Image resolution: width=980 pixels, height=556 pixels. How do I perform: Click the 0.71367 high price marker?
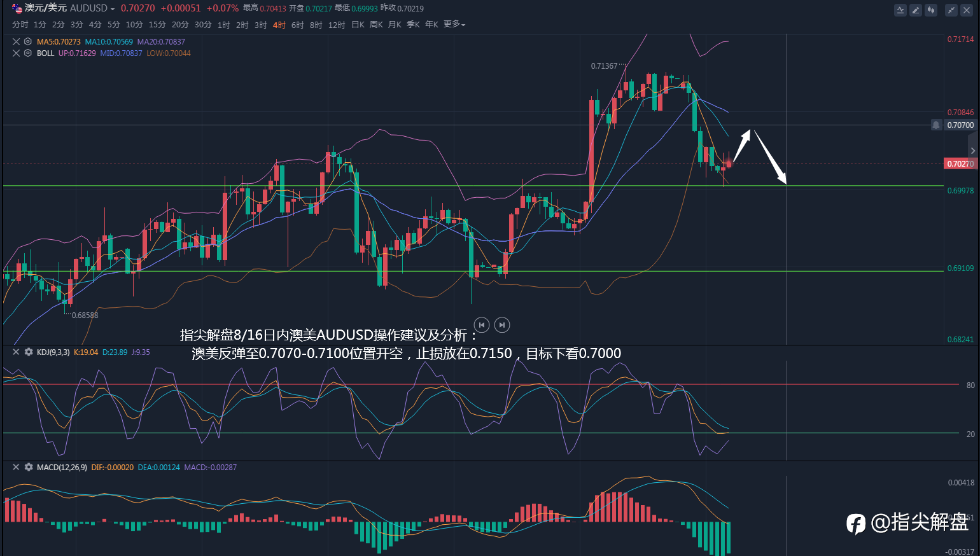pos(604,66)
